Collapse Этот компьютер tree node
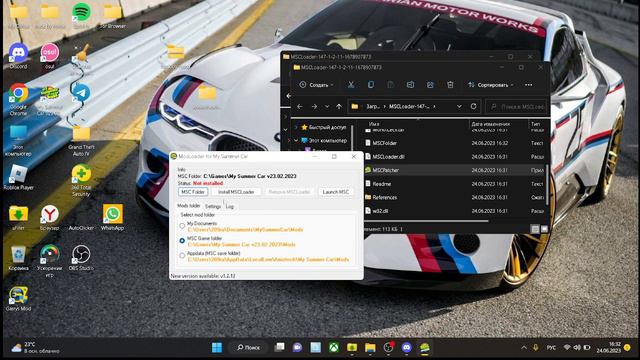Viewport: 640px width, 360px height. coord(296,140)
